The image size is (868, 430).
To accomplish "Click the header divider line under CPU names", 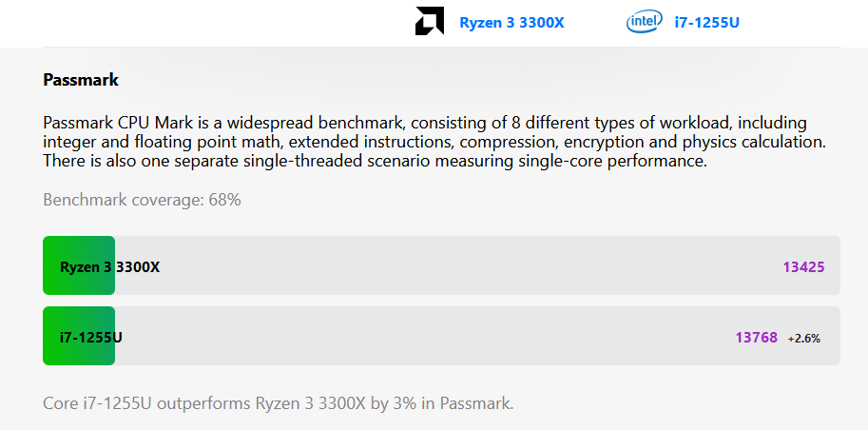I will pyautogui.click(x=441, y=48).
